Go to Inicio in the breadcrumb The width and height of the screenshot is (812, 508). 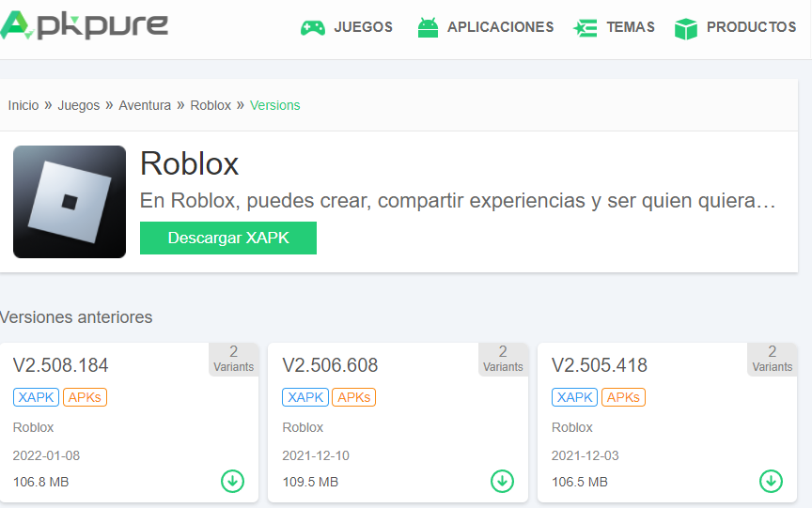tap(23, 105)
